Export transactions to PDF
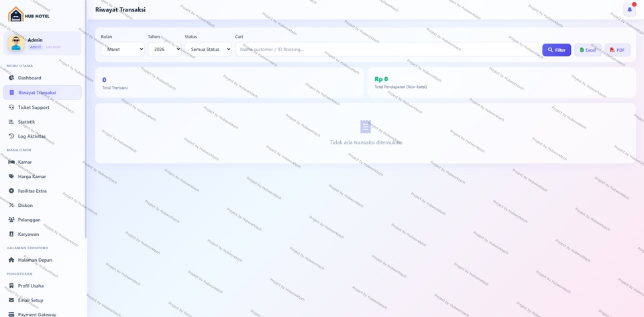644x317 pixels. pos(617,50)
